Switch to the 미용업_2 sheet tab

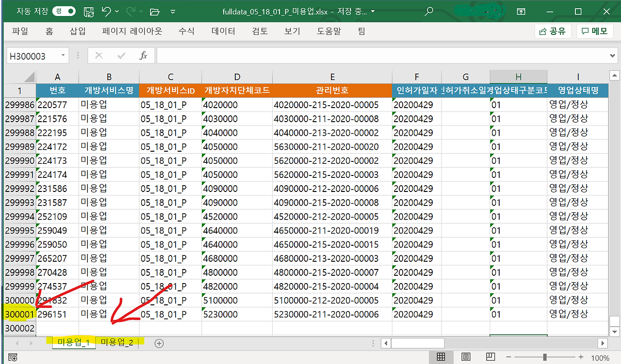point(116,343)
